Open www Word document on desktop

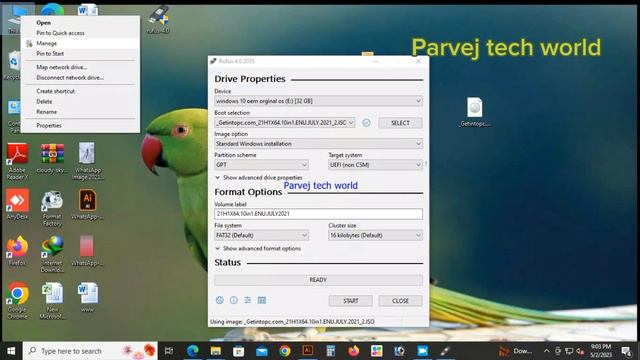[x=87, y=297]
